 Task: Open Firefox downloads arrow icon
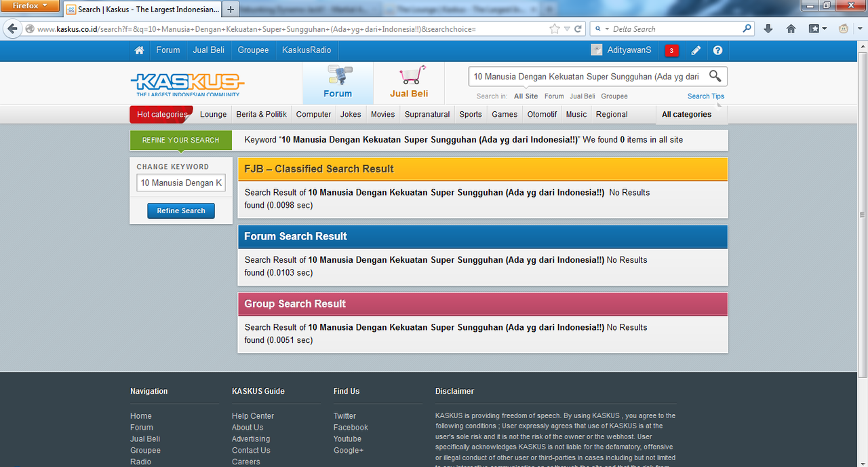tap(768, 29)
